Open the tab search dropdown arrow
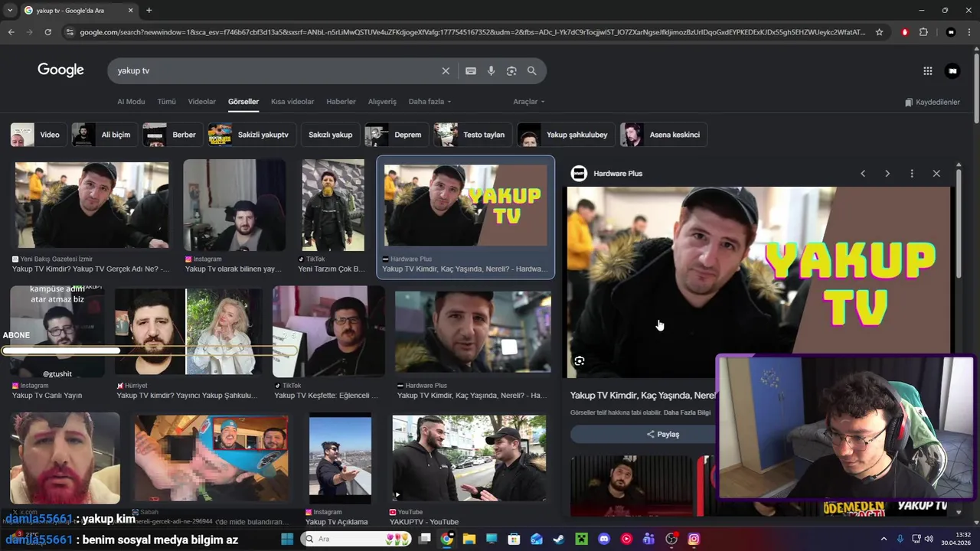 coord(9,10)
